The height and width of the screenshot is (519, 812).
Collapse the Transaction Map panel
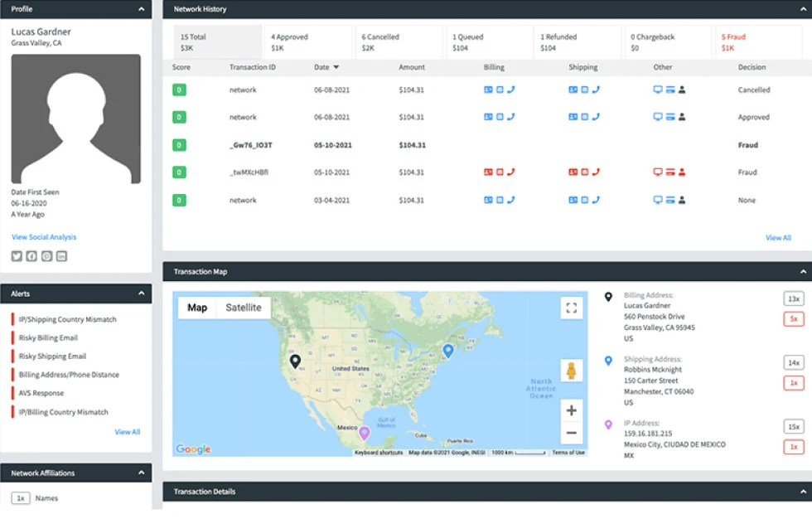(802, 271)
